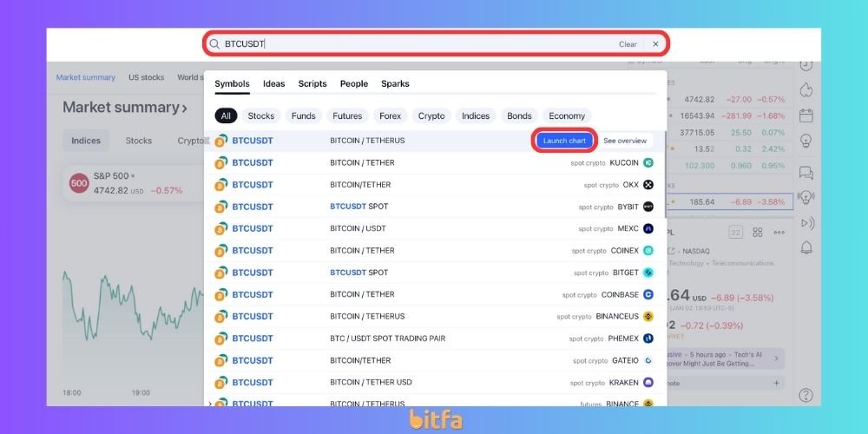Add a note with the plus icon
The height and width of the screenshot is (434, 868).
tap(777, 383)
